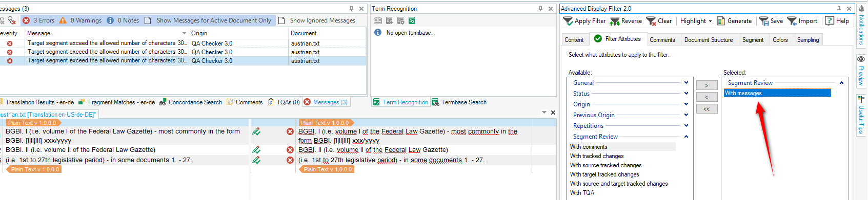Collapse the available Segment Review group
The width and height of the screenshot is (868, 200).
coord(686,137)
